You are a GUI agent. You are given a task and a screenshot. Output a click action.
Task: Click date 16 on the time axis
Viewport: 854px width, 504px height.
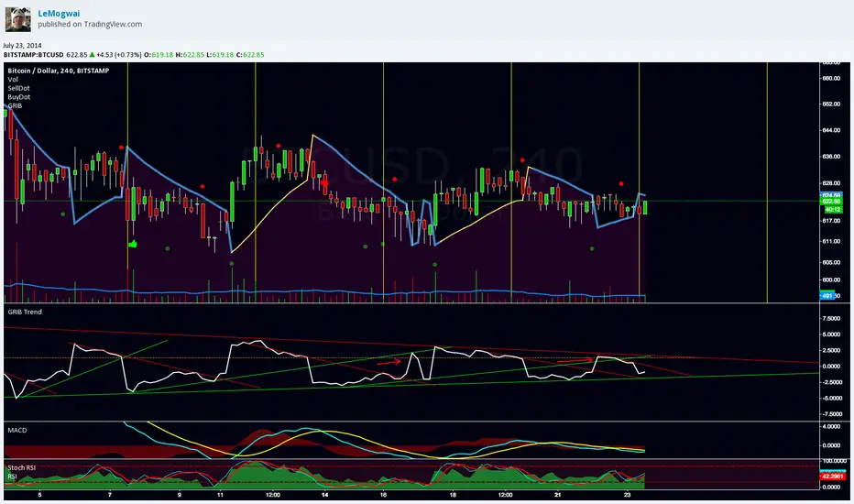(383, 495)
